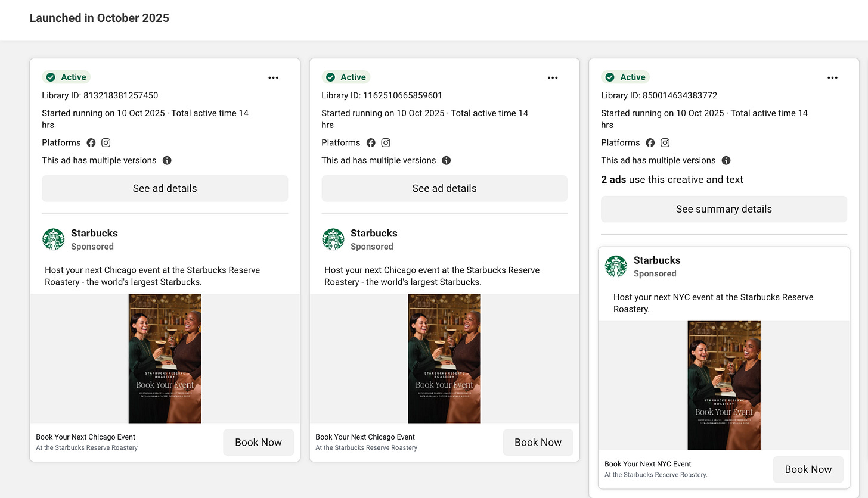868x498 pixels.
Task: Click Starbucks logo in ad 1162510665859601 card
Action: pyautogui.click(x=333, y=239)
